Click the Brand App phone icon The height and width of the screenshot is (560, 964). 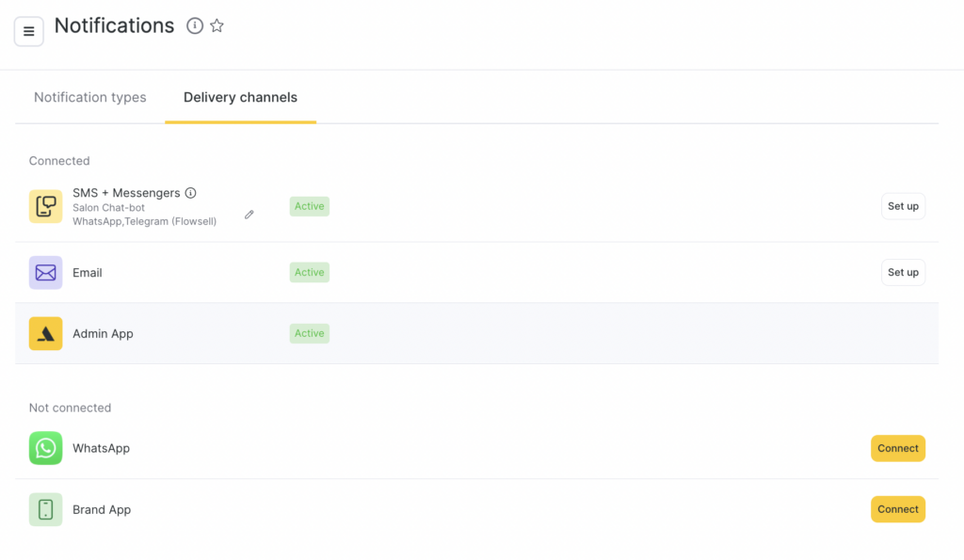point(45,509)
